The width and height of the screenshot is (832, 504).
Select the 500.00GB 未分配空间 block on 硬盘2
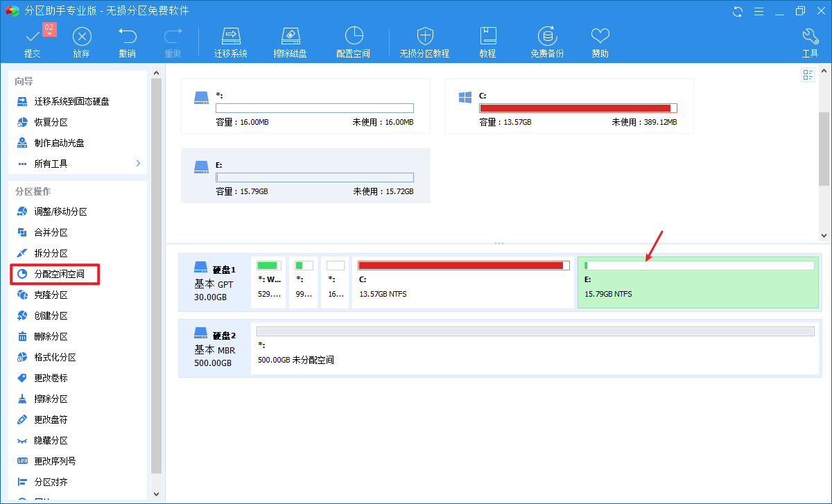point(535,348)
